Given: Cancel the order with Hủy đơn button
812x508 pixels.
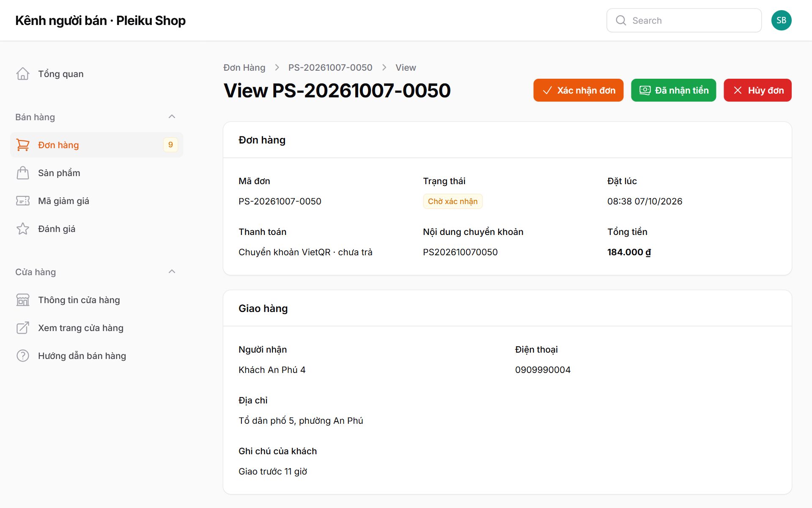Looking at the screenshot, I should tap(757, 90).
